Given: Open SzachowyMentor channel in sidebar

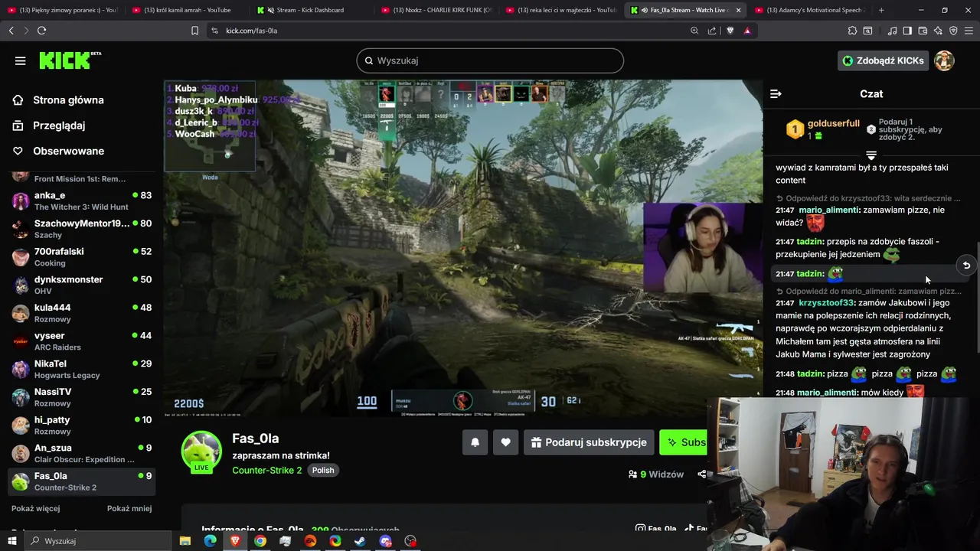Looking at the screenshot, I should (82, 230).
